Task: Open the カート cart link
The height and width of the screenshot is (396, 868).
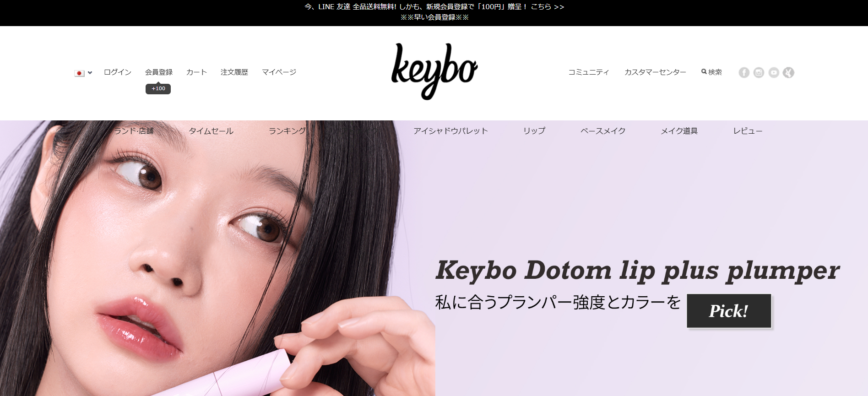Action: point(197,72)
